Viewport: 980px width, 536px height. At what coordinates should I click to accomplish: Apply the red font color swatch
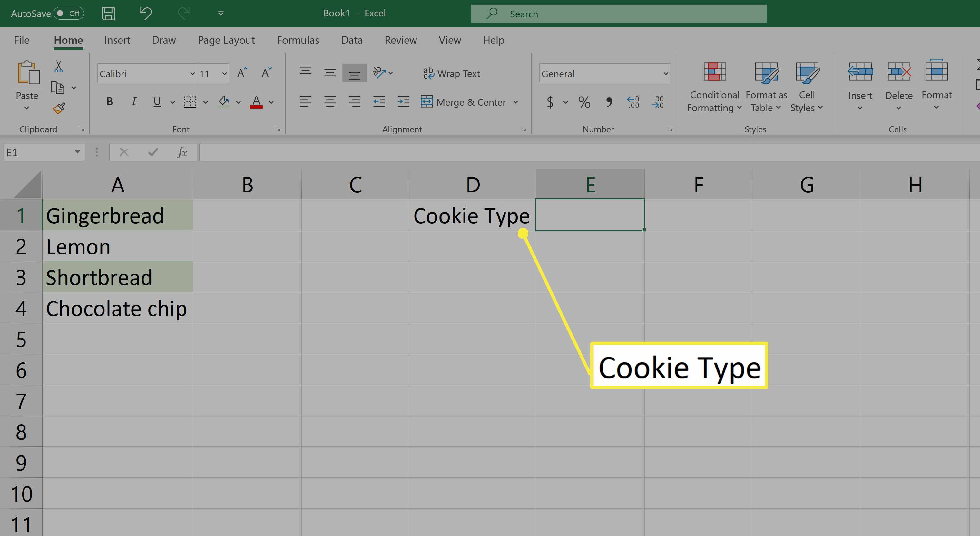[256, 102]
